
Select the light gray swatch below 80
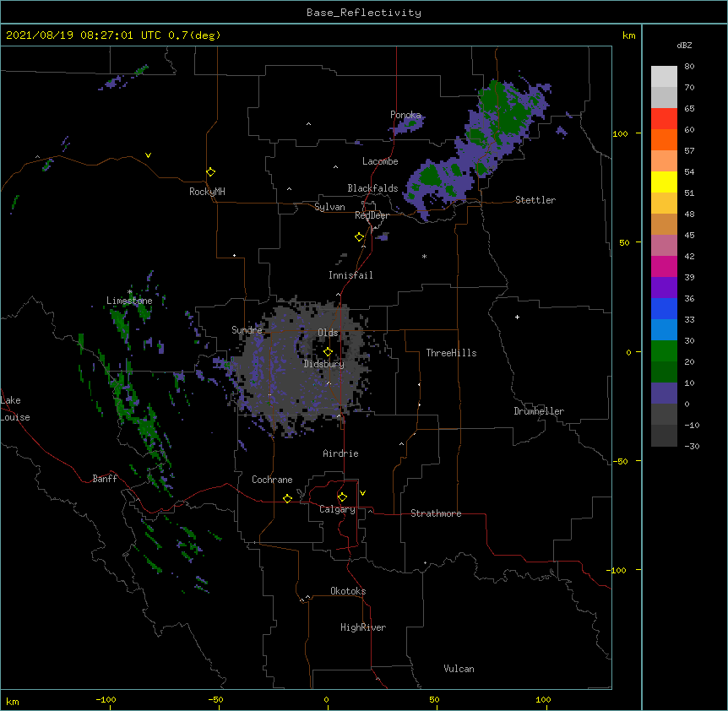(x=664, y=77)
